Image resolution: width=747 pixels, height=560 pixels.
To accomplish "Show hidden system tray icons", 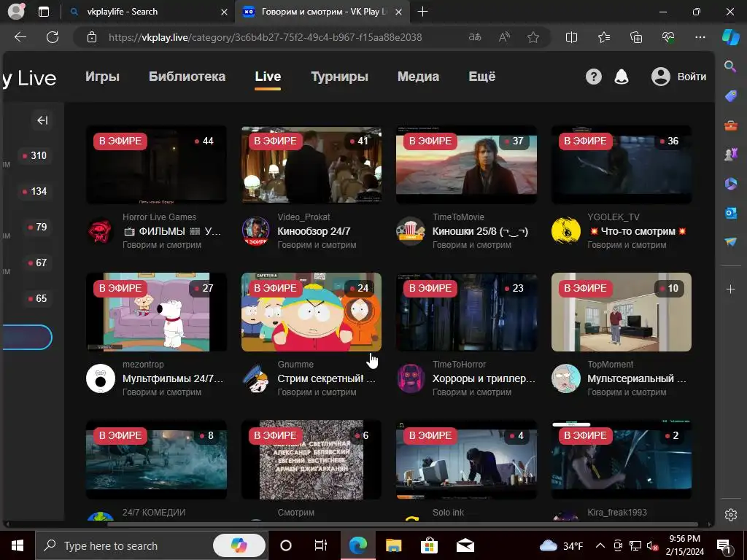I will [600, 545].
